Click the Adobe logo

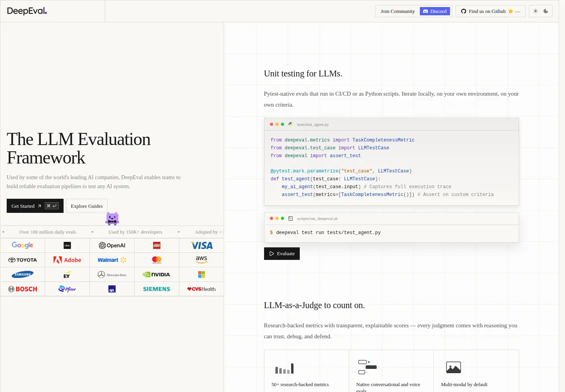pyautogui.click(x=67, y=260)
